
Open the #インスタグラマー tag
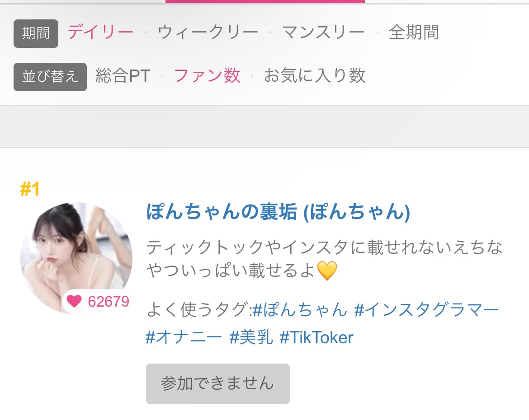[426, 309]
